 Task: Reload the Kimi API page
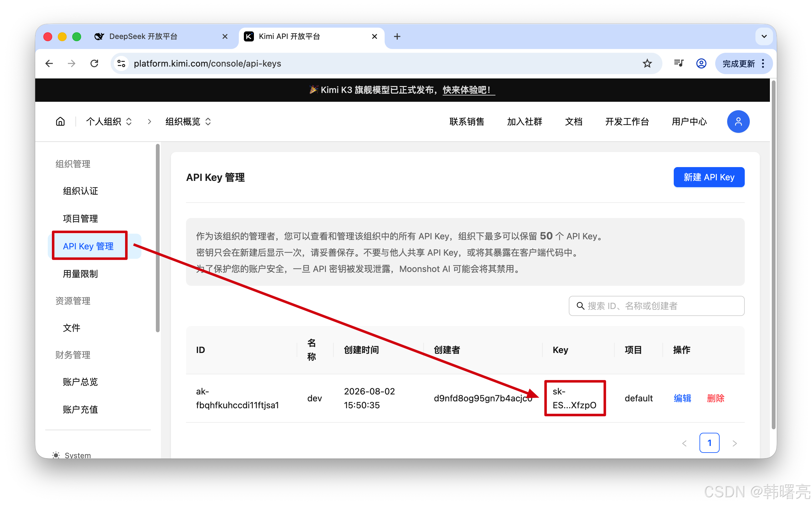click(x=94, y=63)
